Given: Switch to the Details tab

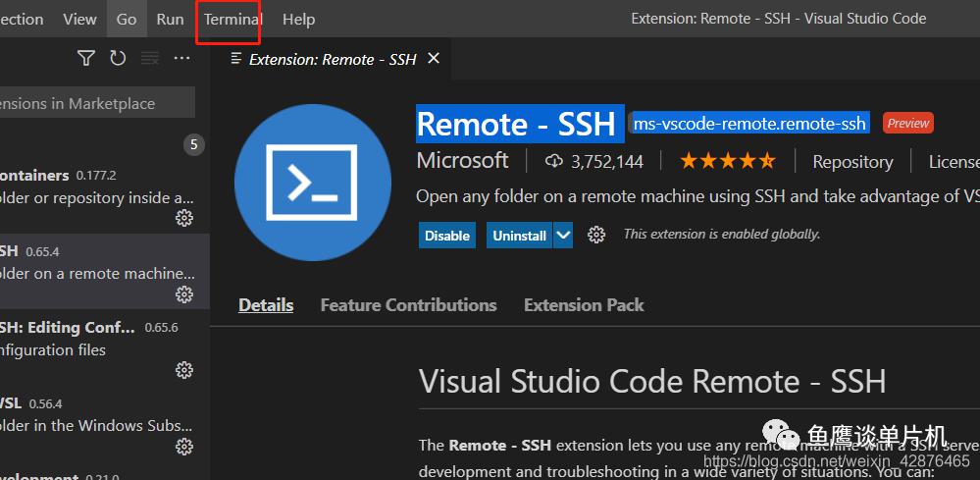Looking at the screenshot, I should click(x=266, y=305).
